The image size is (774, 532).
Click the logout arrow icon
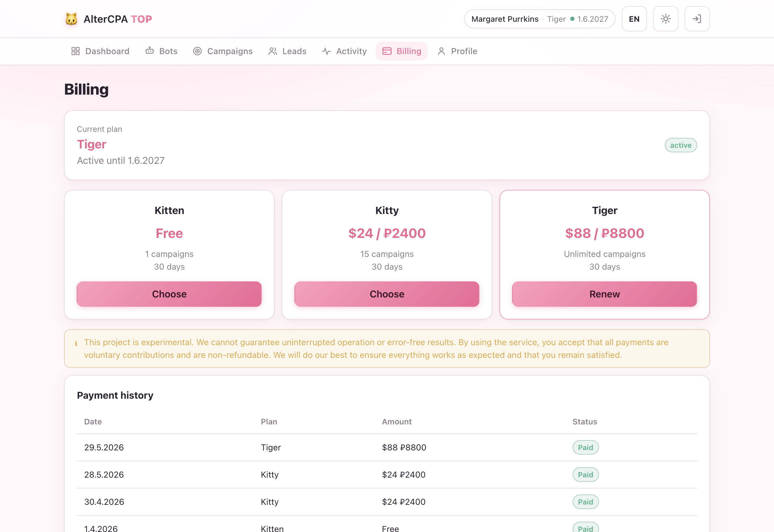coord(697,19)
